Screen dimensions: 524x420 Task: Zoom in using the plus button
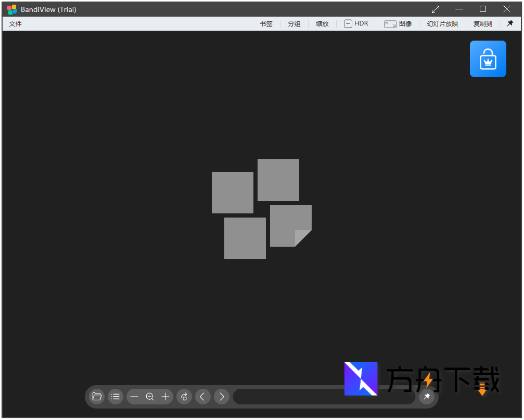click(165, 397)
